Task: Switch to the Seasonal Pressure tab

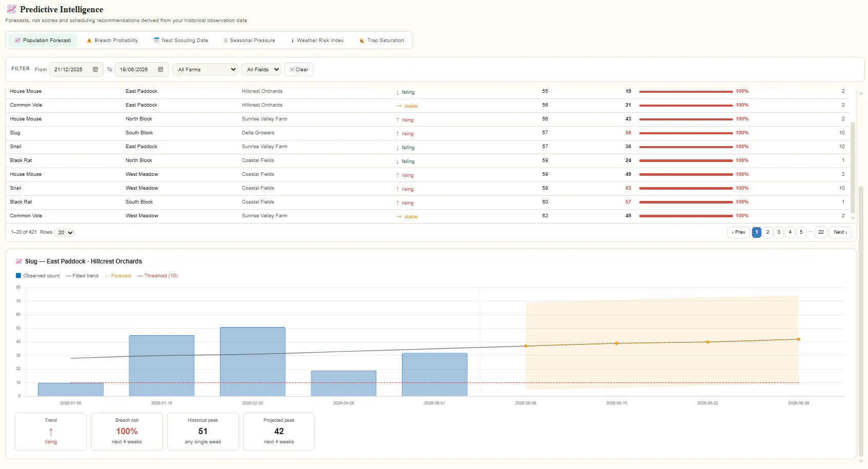Action: click(x=249, y=40)
